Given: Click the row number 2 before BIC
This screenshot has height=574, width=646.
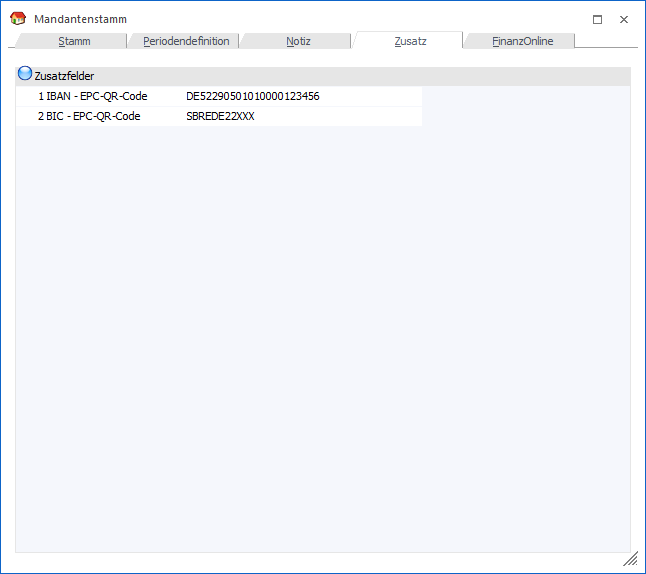Looking at the screenshot, I should pyautogui.click(x=41, y=116).
